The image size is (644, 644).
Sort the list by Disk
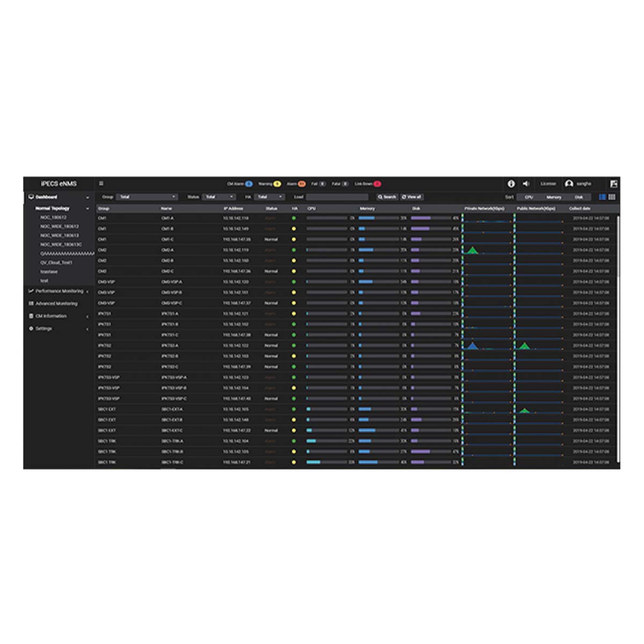(579, 197)
